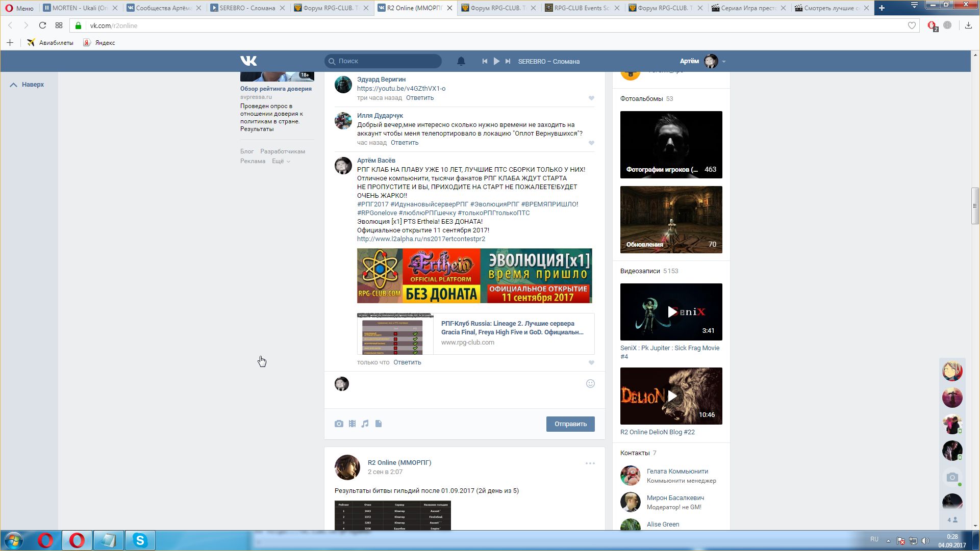Open the Блог footer link
Screen dimensions: 980x551
[x=247, y=151]
